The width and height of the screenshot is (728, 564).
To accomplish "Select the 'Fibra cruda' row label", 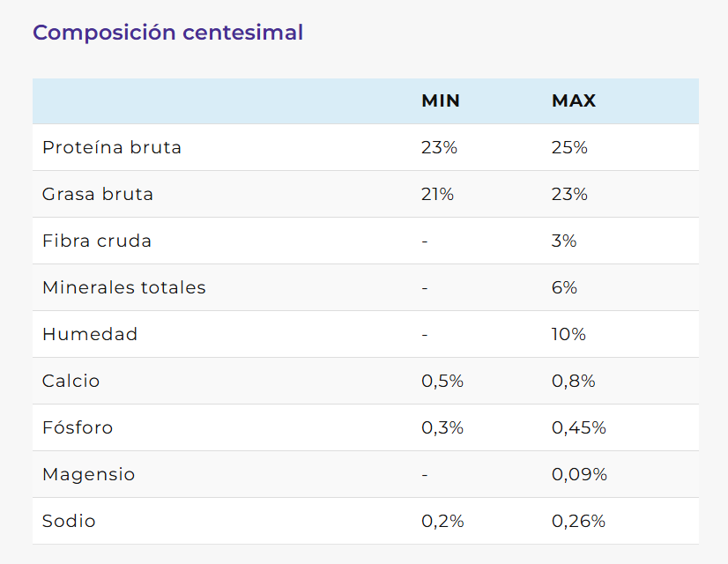I will 97,241.
